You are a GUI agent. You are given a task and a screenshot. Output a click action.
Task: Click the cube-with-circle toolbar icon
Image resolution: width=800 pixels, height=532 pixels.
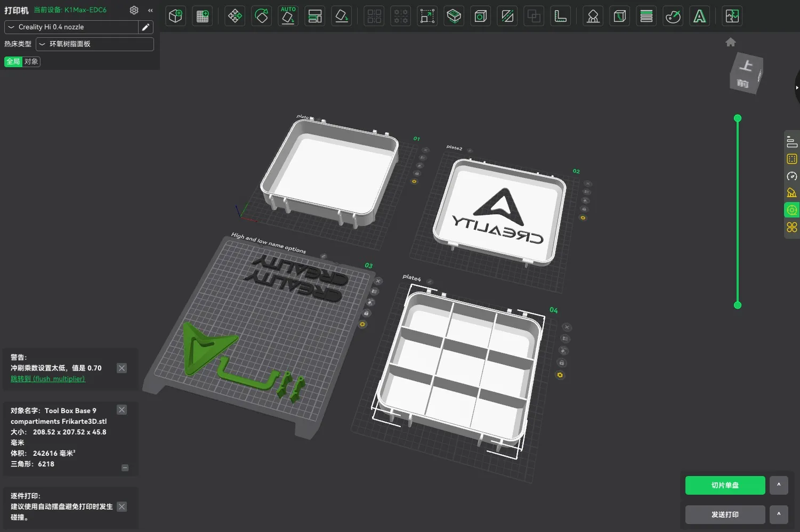pos(481,16)
